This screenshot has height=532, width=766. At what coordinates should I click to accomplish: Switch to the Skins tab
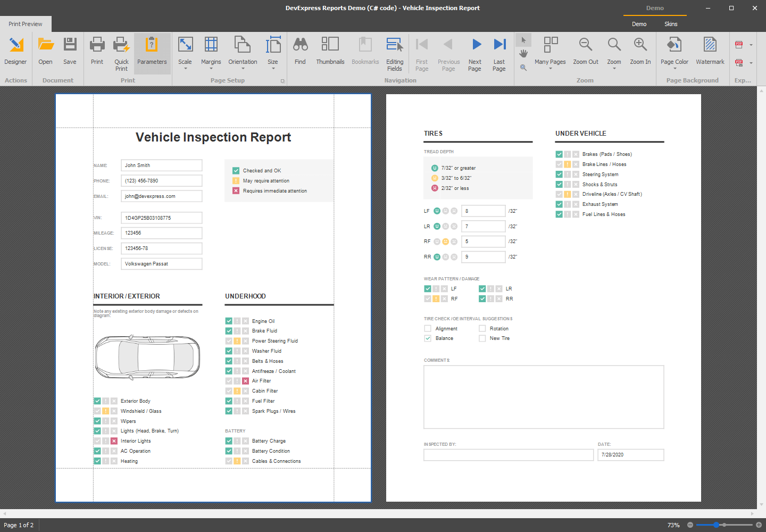(x=671, y=24)
